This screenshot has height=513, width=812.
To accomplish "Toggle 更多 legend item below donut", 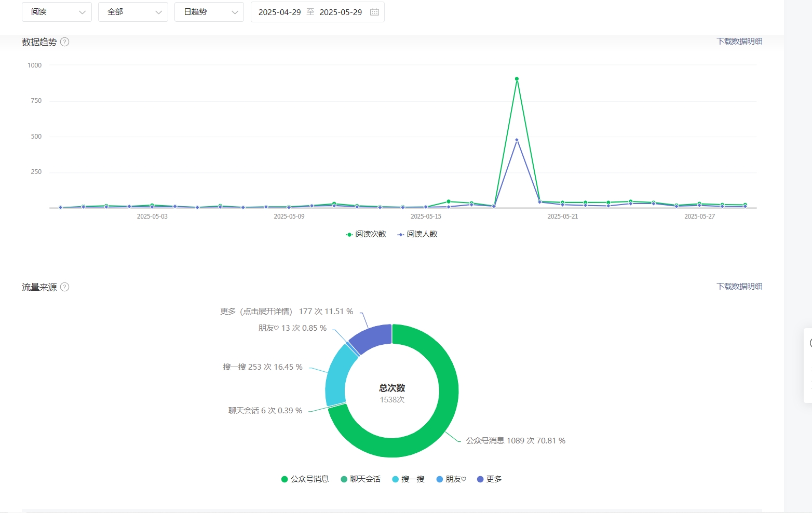I will pos(489,479).
